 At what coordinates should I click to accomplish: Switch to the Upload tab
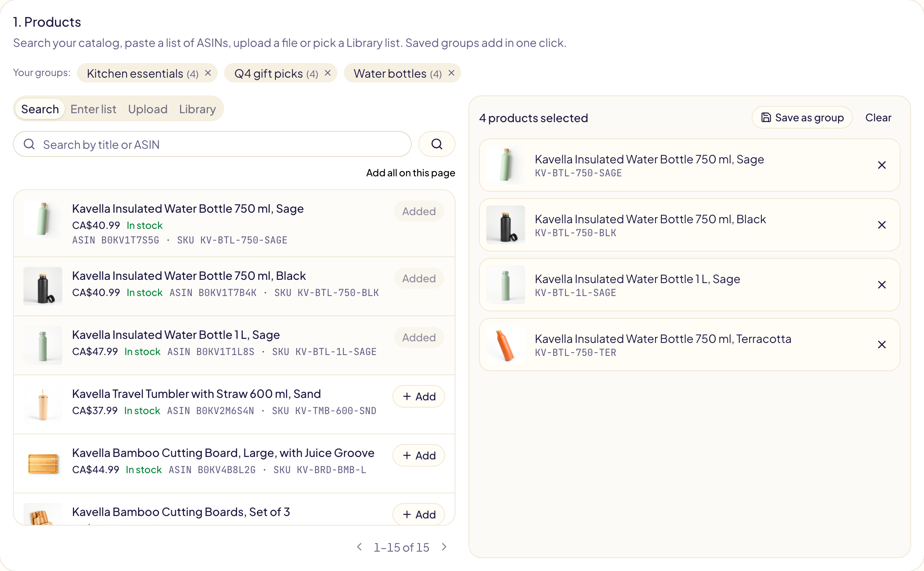click(x=148, y=109)
